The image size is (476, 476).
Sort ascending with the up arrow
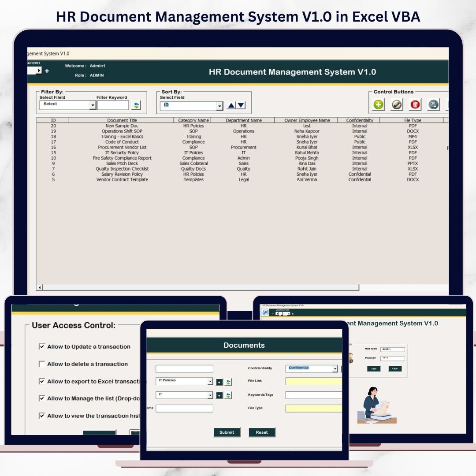[231, 105]
